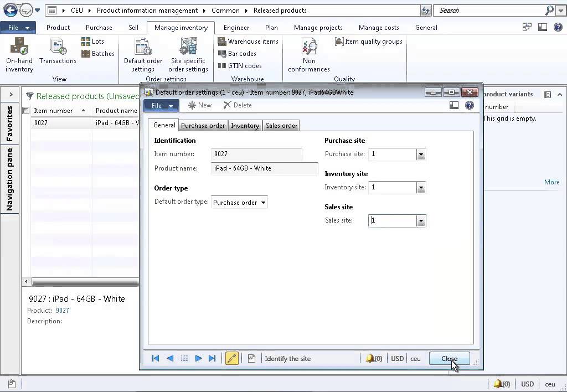567x392 pixels.
Task: Click the windows layout icon at top right
Action: pyautogui.click(x=527, y=27)
